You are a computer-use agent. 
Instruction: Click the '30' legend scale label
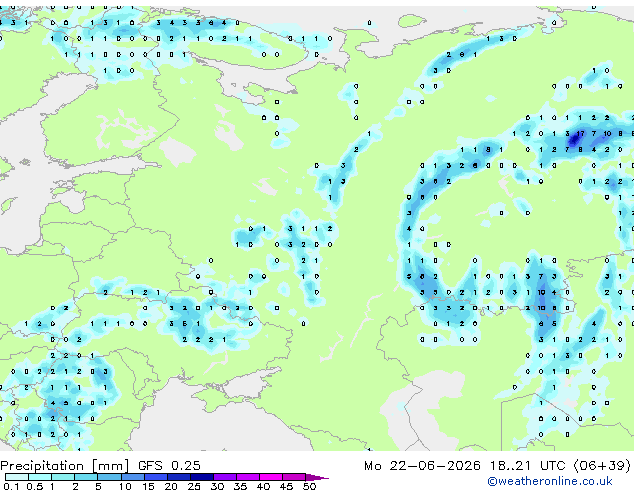click(217, 486)
